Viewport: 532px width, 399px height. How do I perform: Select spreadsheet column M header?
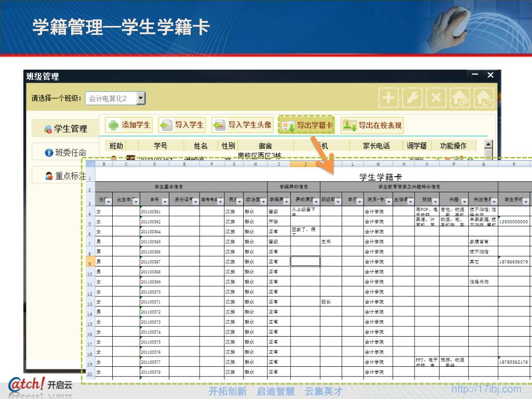(x=378, y=164)
